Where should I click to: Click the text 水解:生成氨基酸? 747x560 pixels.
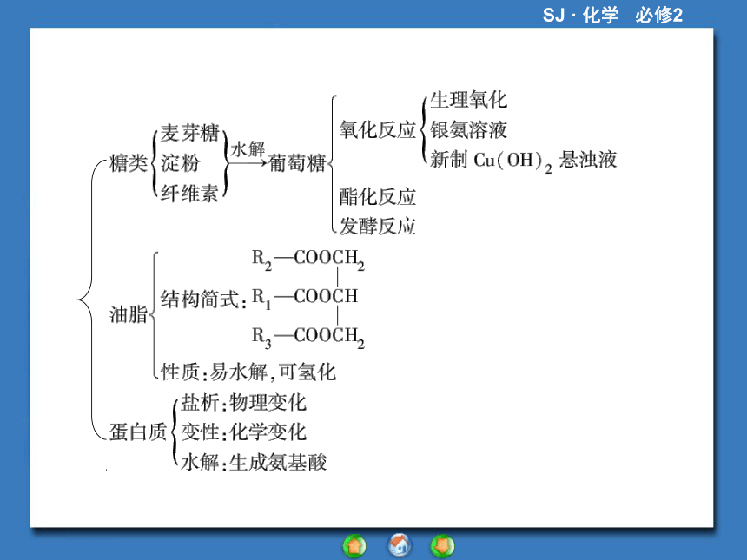pos(254,462)
